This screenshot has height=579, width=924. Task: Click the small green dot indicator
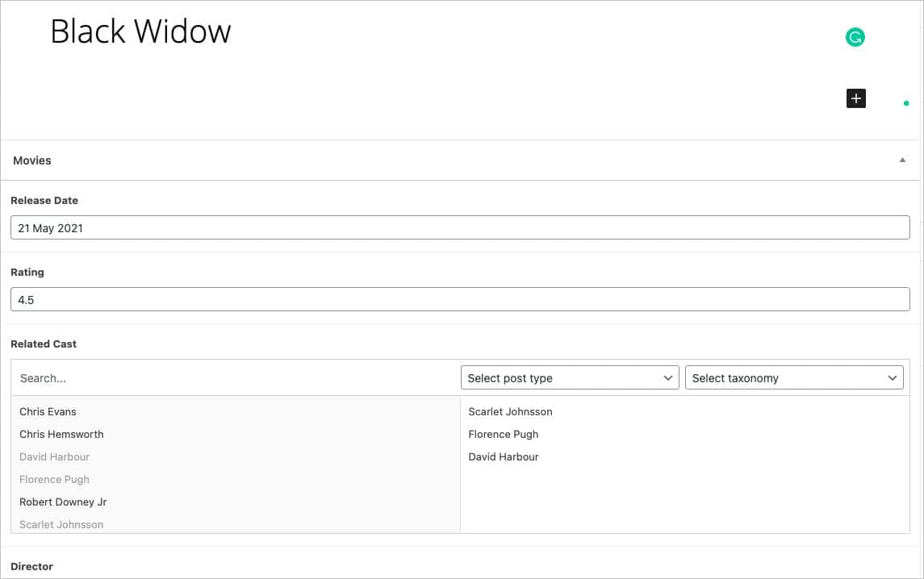click(906, 104)
